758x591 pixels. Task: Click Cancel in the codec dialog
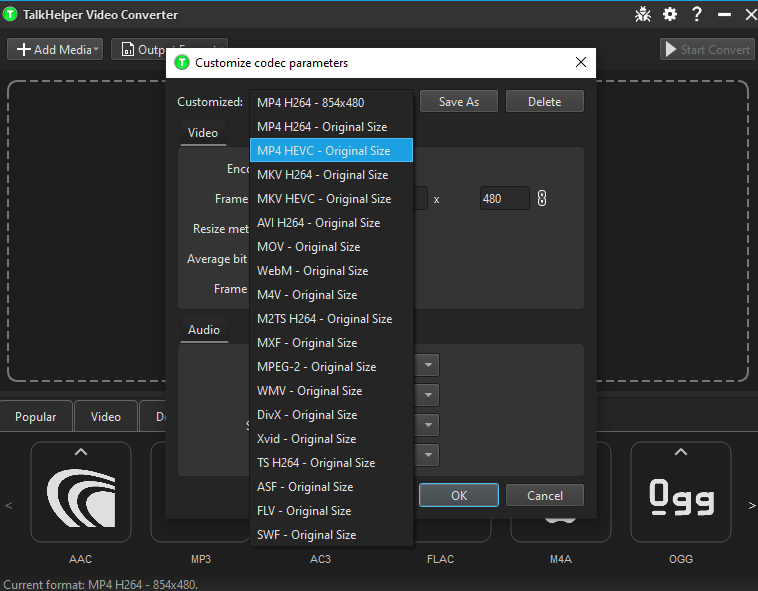(x=545, y=495)
